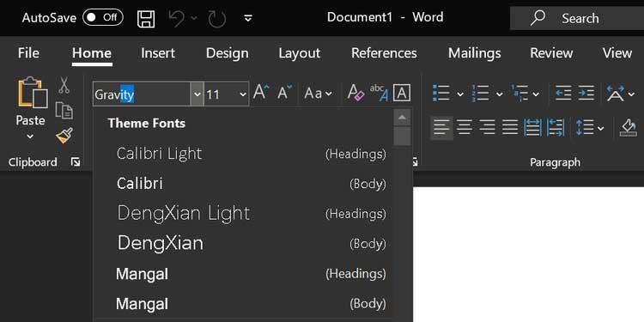The image size is (644, 322).
Task: Select the Format Painter brush icon
Action: pos(64,135)
